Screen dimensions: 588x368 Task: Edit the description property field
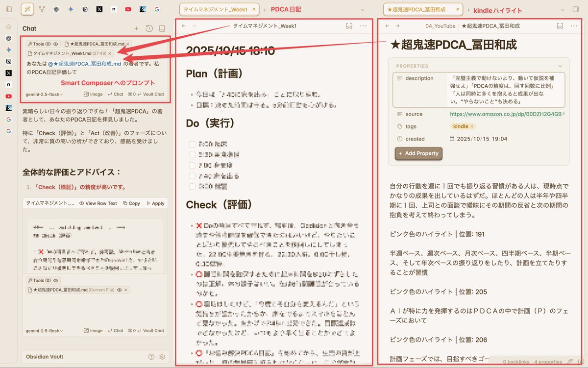pyautogui.click(x=506, y=90)
